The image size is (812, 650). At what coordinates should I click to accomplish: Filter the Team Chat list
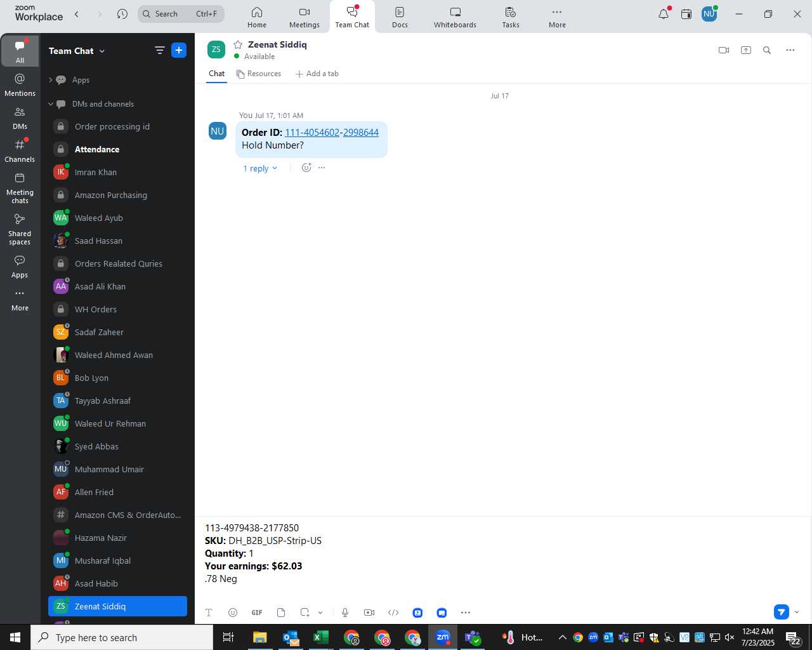coord(160,50)
